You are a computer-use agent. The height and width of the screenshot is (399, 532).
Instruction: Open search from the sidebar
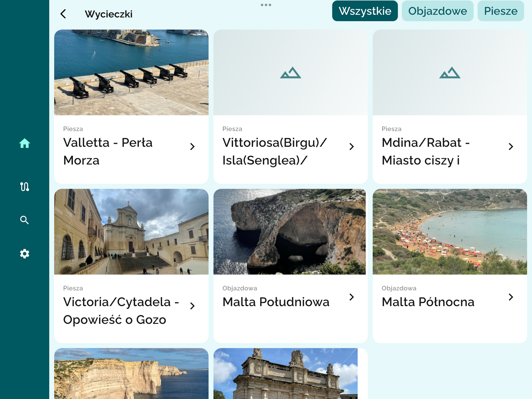tap(24, 220)
